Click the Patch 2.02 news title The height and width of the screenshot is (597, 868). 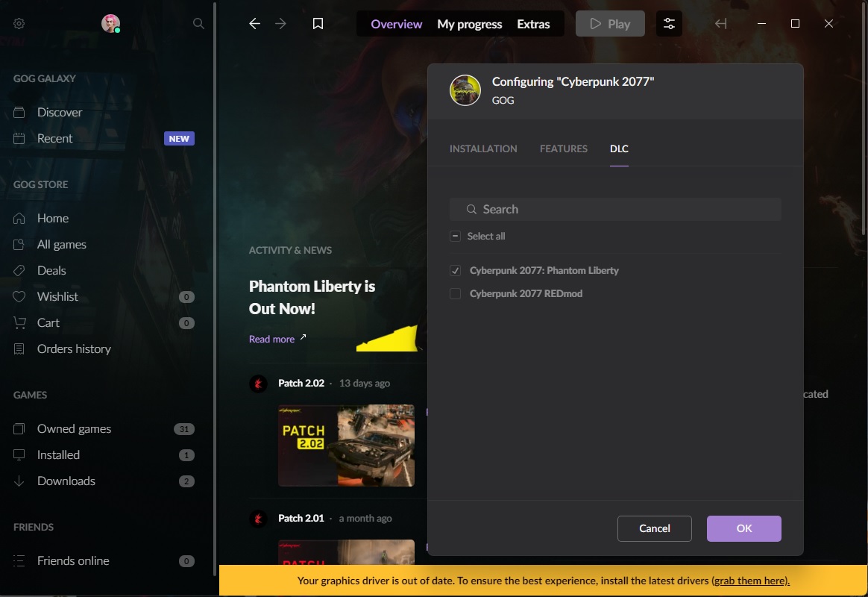(x=301, y=384)
